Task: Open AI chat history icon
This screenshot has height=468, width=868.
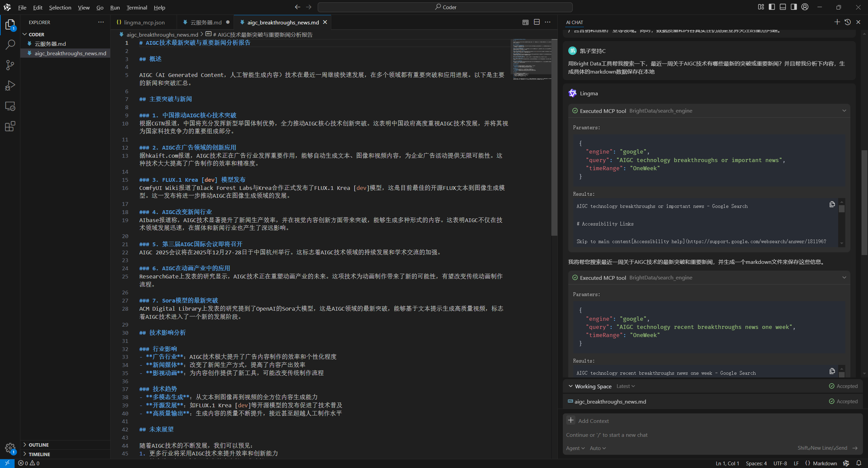Action: point(848,22)
